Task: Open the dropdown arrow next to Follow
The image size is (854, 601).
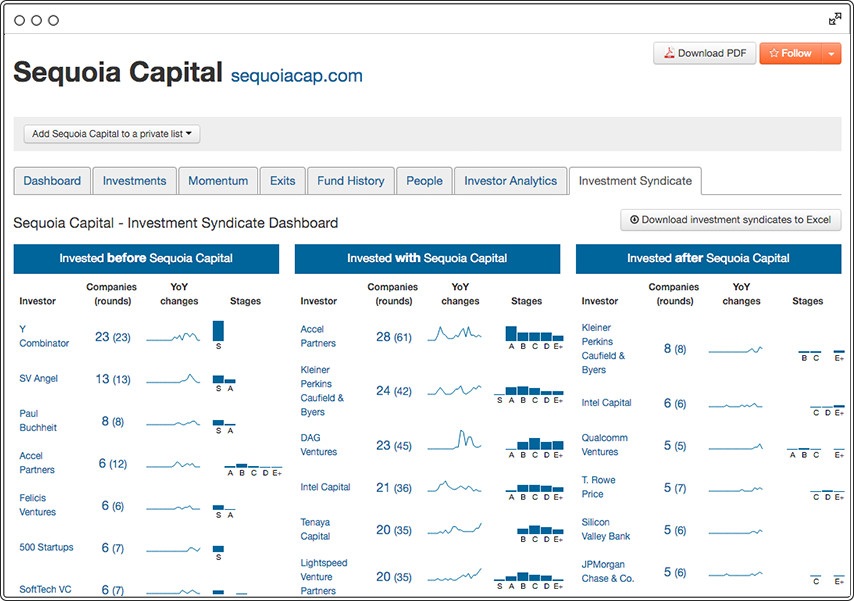Action: [831, 53]
